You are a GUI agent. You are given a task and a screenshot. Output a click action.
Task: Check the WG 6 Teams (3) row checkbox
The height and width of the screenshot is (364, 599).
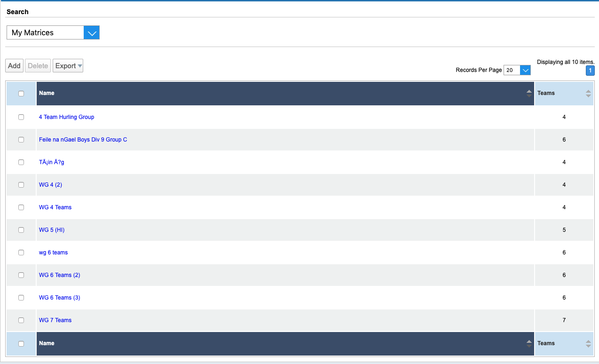pyautogui.click(x=21, y=298)
